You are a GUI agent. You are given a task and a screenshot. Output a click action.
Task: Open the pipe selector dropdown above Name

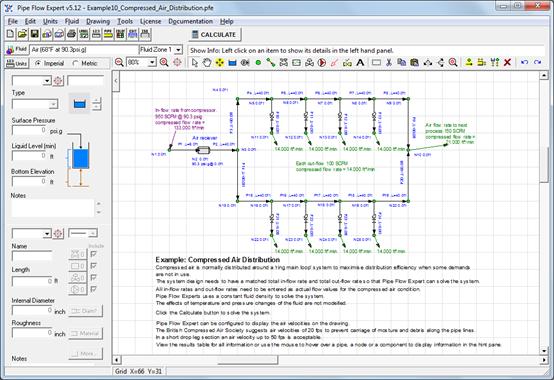(47, 233)
